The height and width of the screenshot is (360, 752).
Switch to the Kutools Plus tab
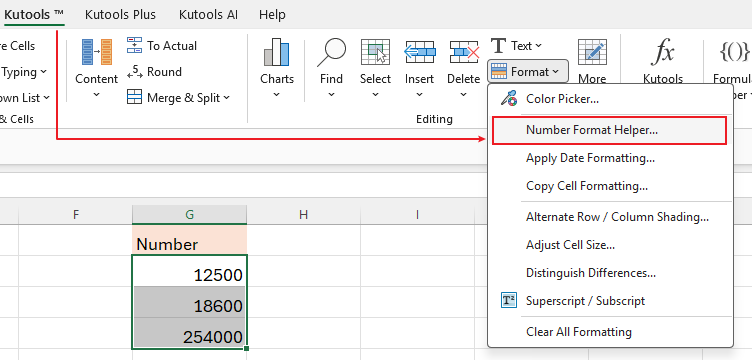click(120, 14)
